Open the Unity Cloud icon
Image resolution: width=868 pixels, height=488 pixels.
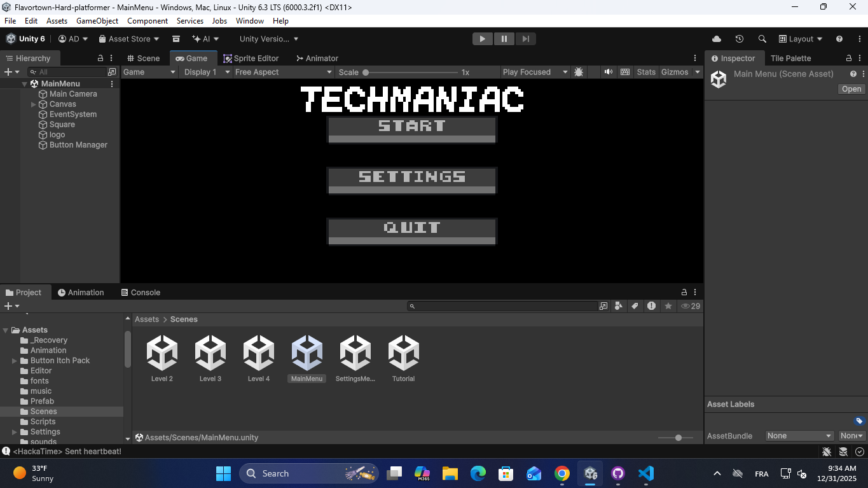click(717, 39)
